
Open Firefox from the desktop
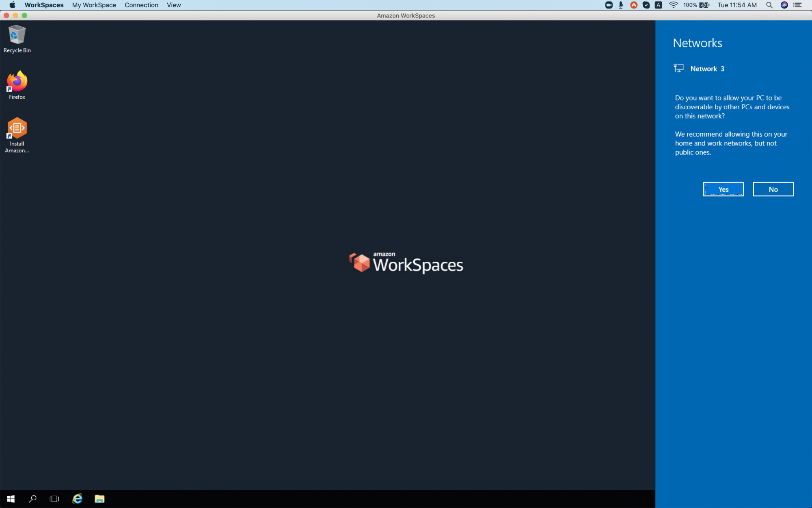coord(17,84)
